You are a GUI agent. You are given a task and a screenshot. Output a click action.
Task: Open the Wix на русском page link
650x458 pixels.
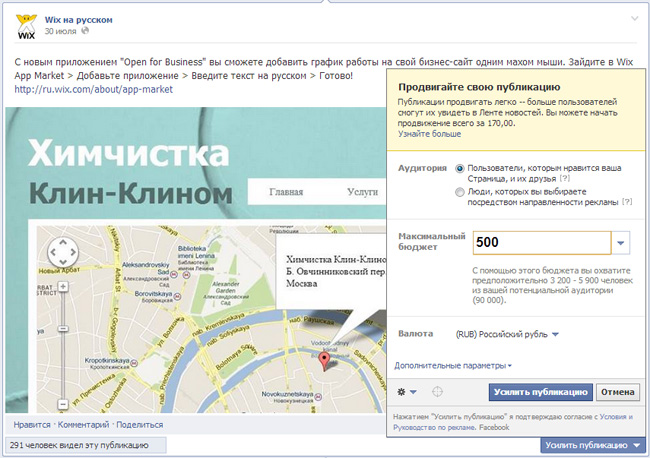(x=78, y=19)
